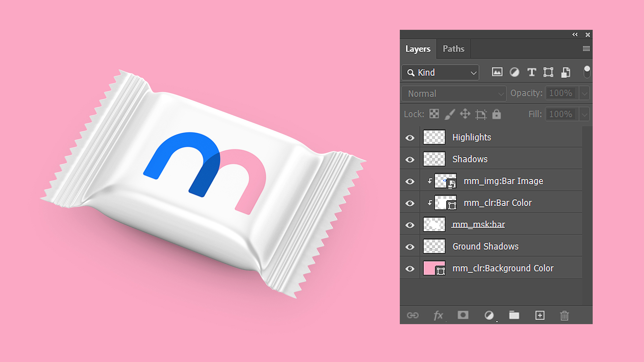This screenshot has width=644, height=362.
Task: Switch to the Layers tab
Action: pos(418,49)
